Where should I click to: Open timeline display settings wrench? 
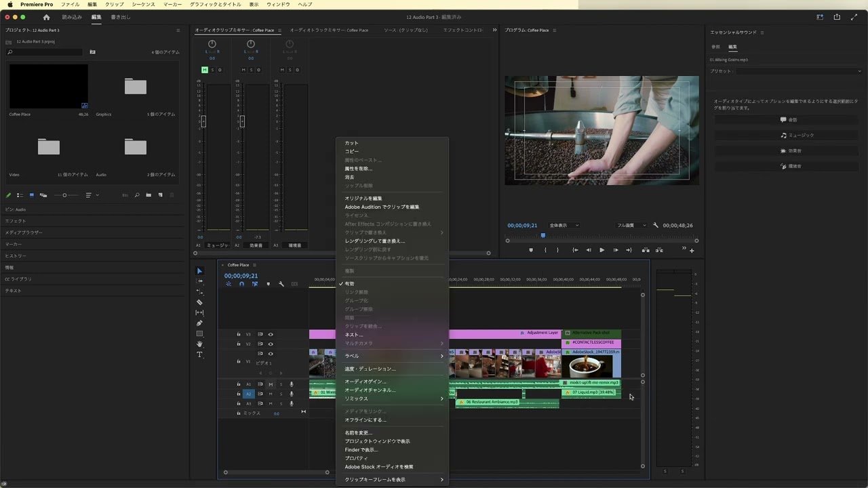[x=281, y=284]
